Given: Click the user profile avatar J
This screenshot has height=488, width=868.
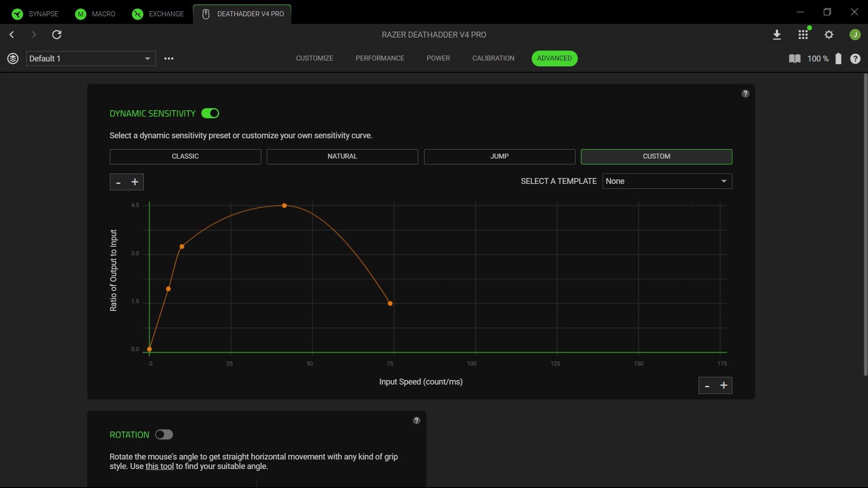Looking at the screenshot, I should tap(855, 35).
